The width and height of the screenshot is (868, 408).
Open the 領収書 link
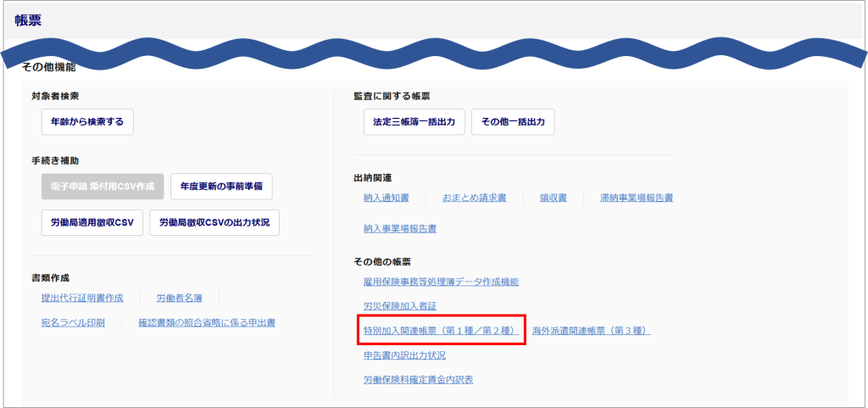pyautogui.click(x=553, y=198)
